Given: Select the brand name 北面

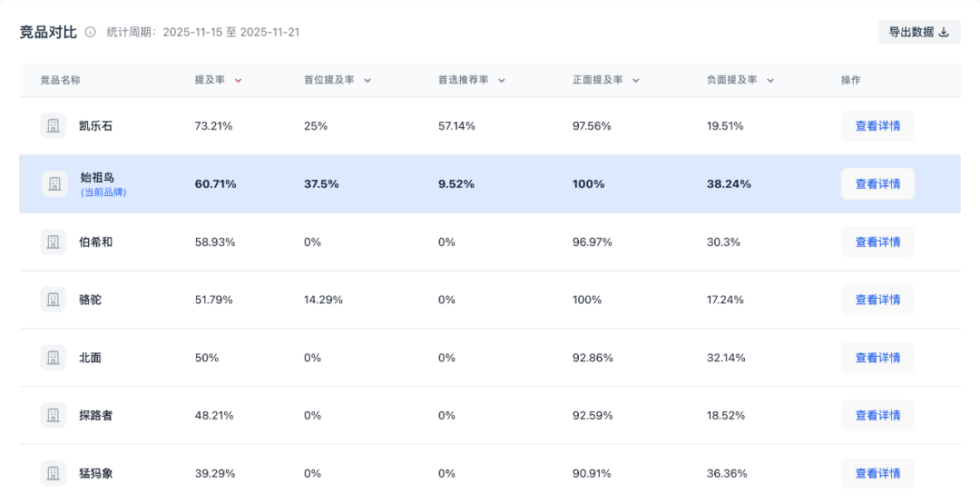Looking at the screenshot, I should (90, 358).
